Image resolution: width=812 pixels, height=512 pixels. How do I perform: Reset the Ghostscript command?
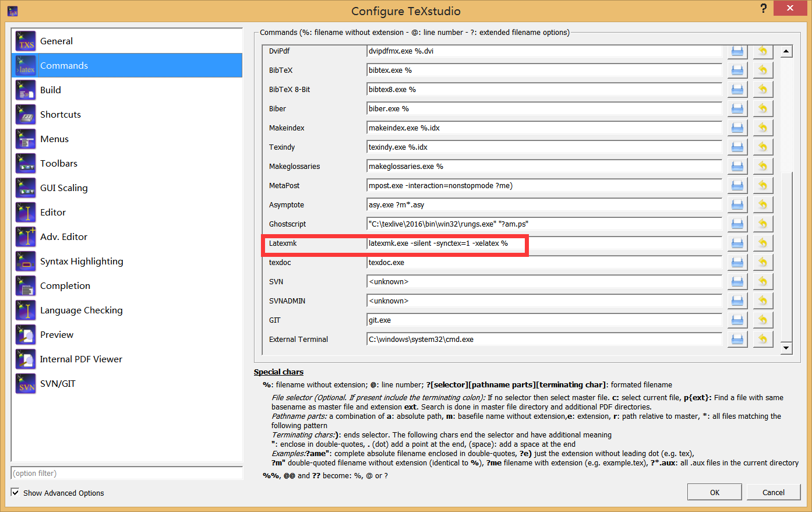[762, 224]
